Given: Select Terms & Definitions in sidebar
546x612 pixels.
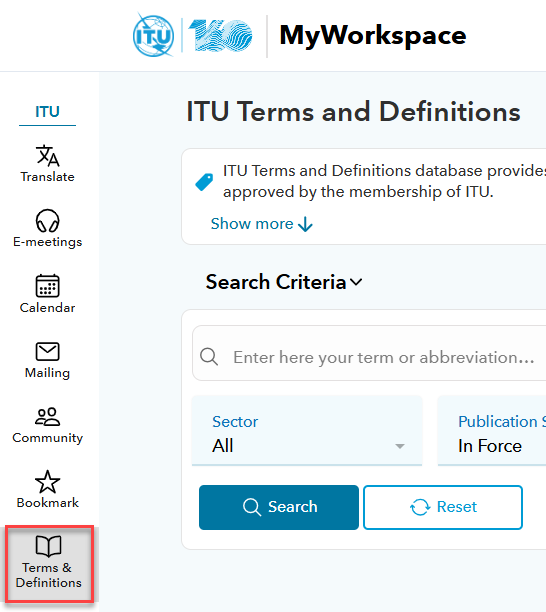Looking at the screenshot, I should [x=49, y=563].
